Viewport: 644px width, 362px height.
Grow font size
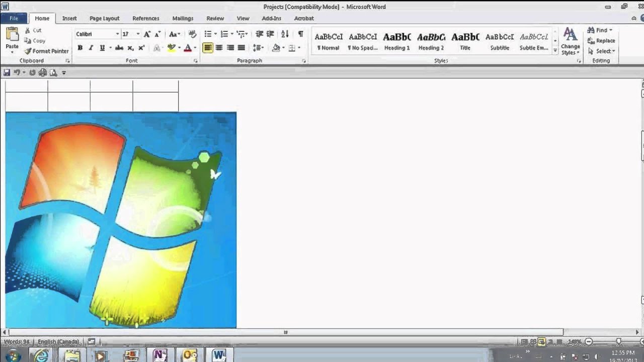click(147, 34)
